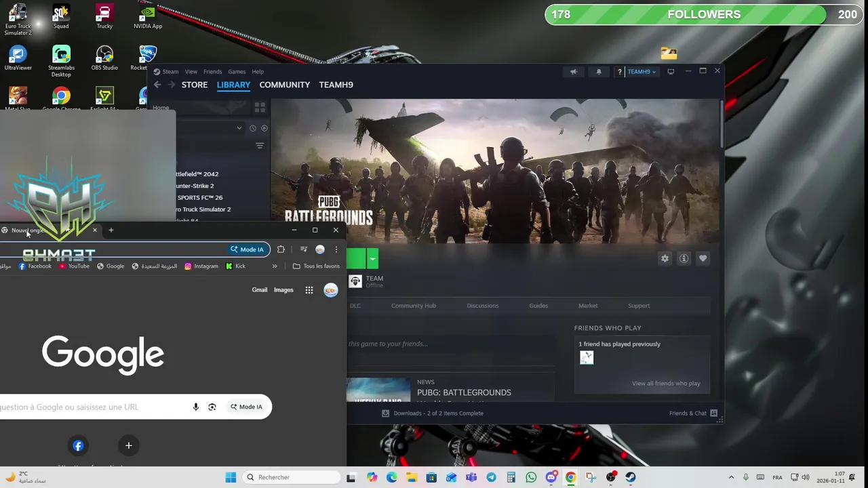Viewport: 868px width, 488px height.
Task: Click View all friends who play
Action: 666,384
